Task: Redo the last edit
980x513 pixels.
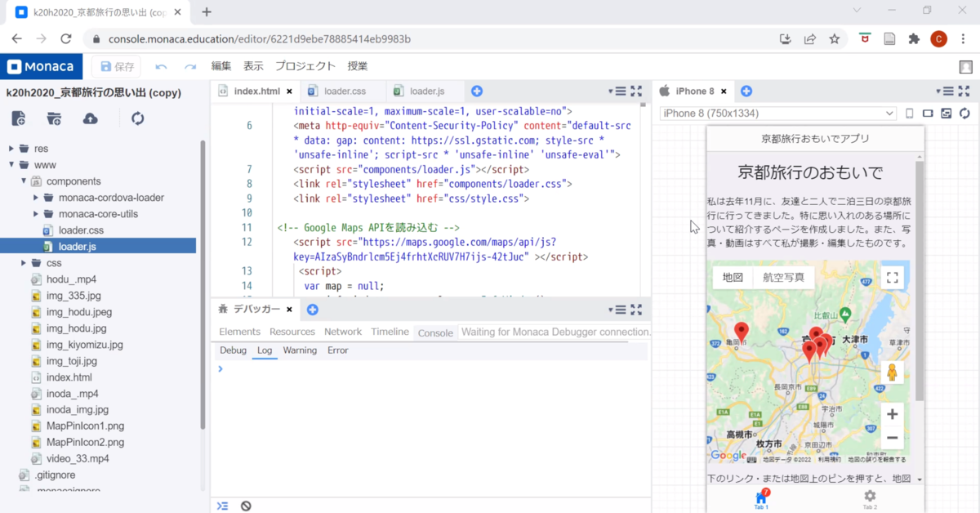Action: (x=190, y=67)
